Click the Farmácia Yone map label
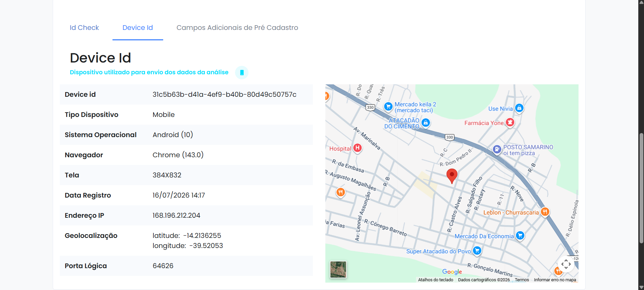The image size is (644, 290). tap(484, 123)
